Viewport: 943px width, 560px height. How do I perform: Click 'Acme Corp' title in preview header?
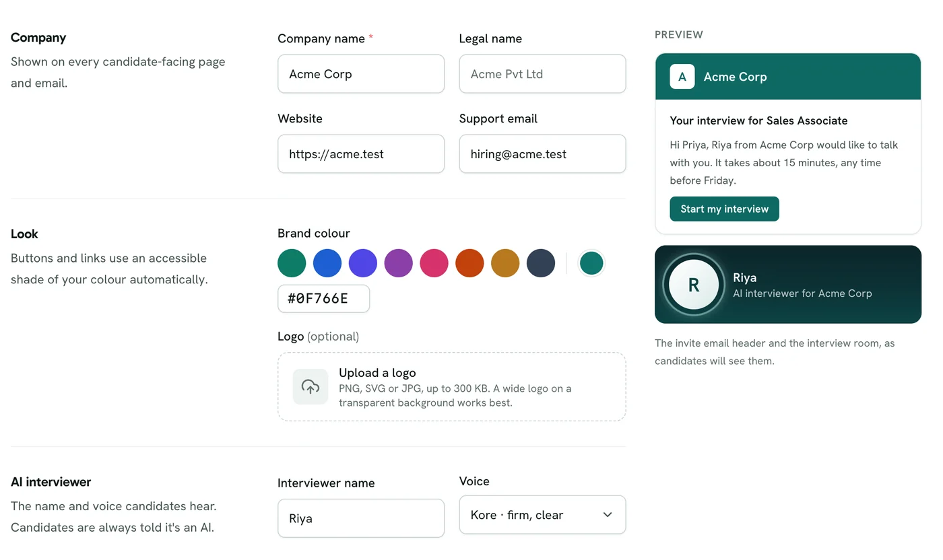(736, 77)
